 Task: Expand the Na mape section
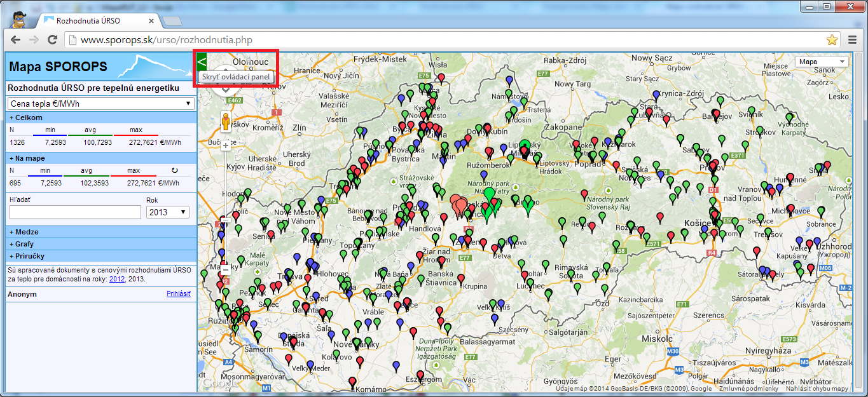click(x=101, y=158)
